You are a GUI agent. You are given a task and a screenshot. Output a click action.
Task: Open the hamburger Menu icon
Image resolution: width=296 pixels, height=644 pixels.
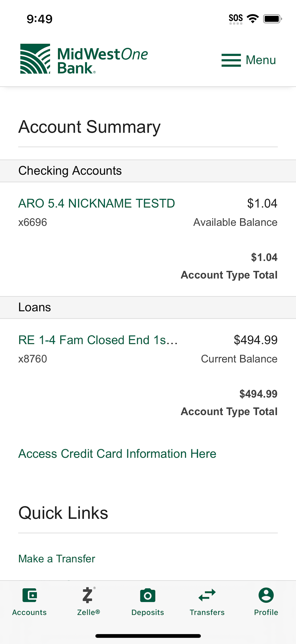(x=231, y=60)
